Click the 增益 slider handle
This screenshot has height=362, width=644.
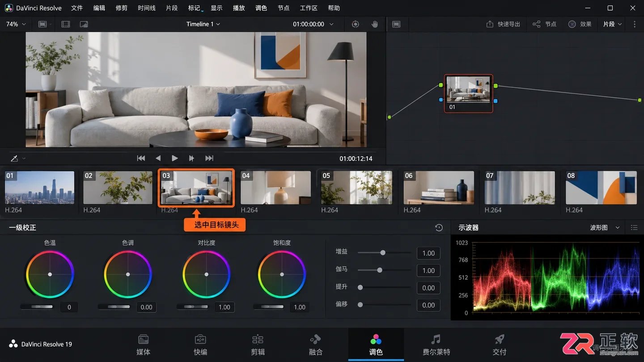tap(383, 253)
